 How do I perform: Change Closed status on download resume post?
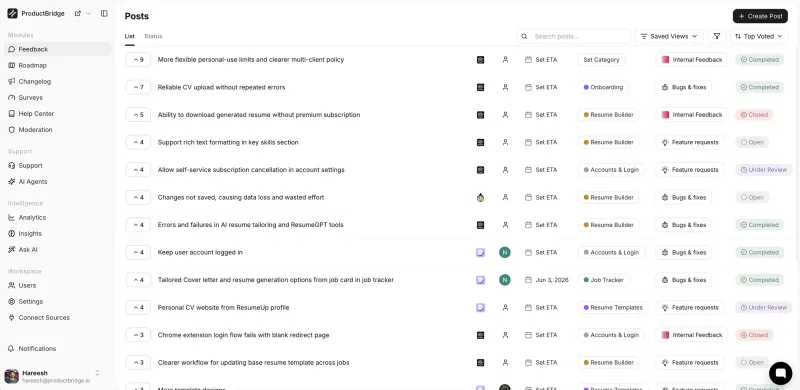[x=754, y=115]
